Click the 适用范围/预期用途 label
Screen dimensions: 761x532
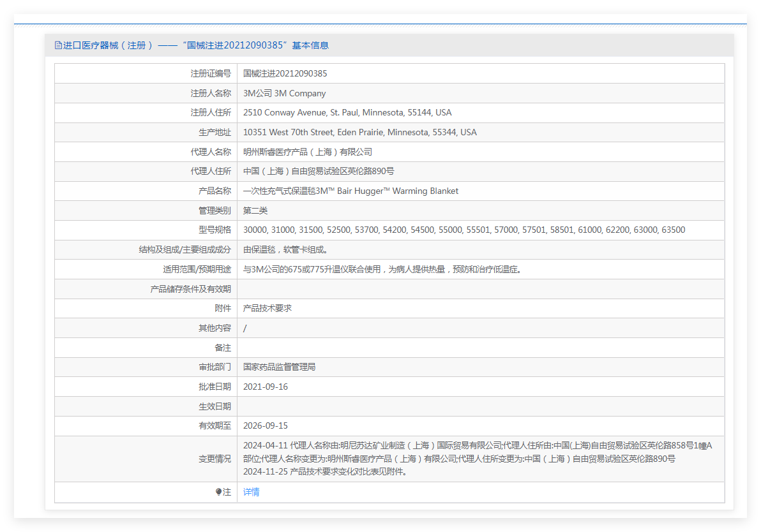point(197,269)
